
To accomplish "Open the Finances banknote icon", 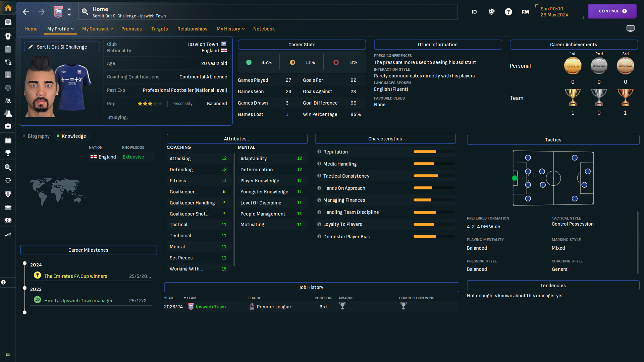I will [8, 220].
